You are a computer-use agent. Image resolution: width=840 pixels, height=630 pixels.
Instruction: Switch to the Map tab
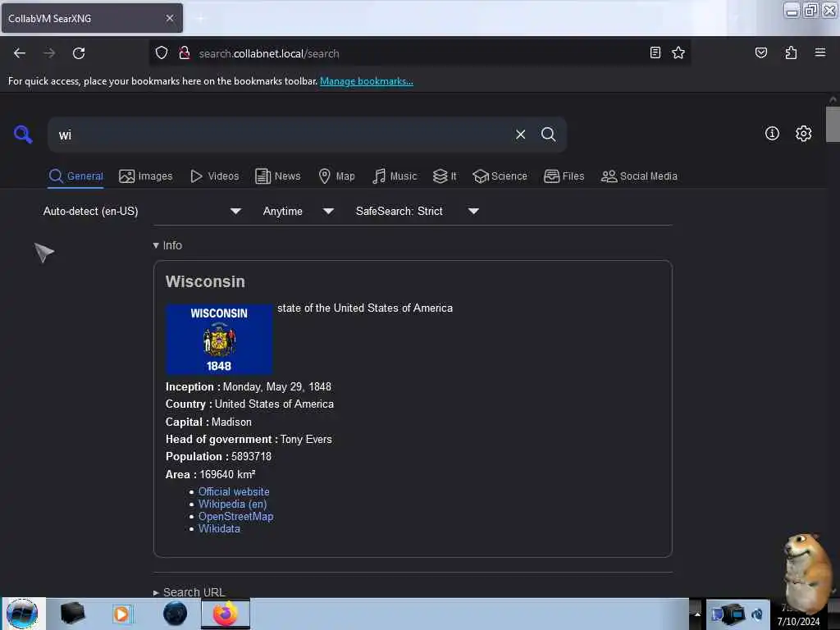pos(336,176)
